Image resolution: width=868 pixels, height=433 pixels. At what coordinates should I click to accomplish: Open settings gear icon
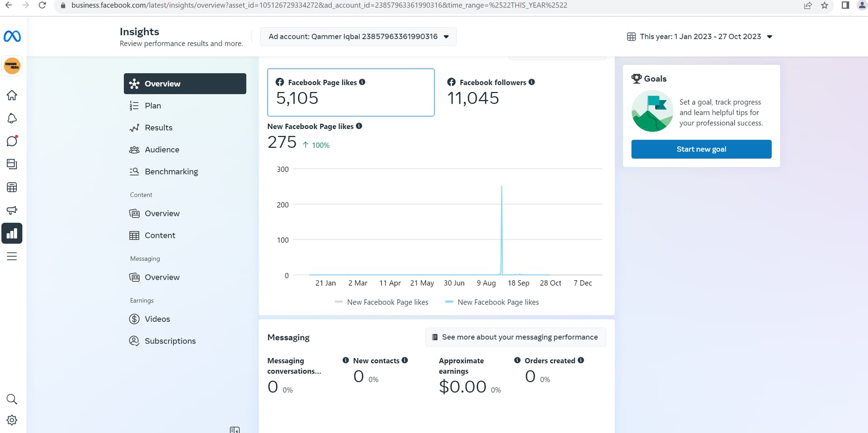pos(12,420)
